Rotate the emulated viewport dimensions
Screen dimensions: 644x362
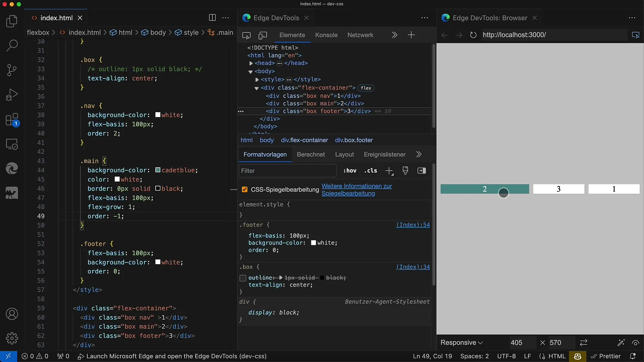[584, 343]
